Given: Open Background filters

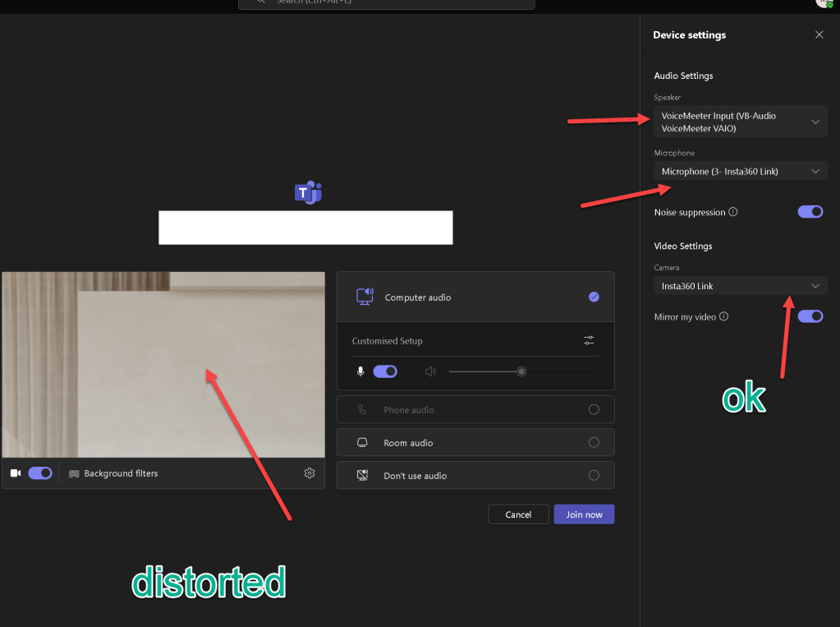Looking at the screenshot, I should [113, 473].
